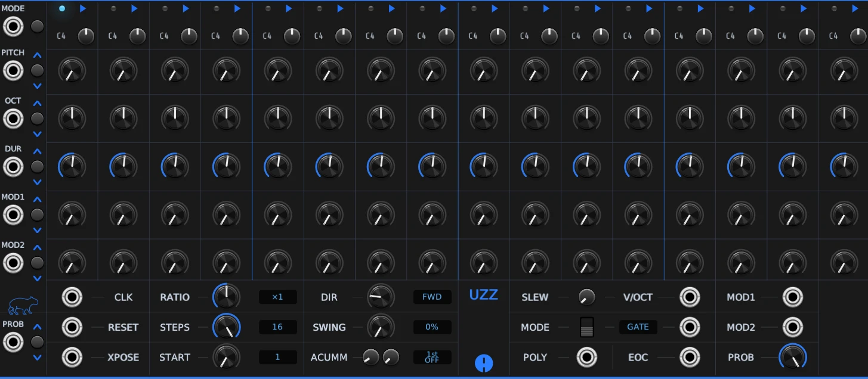The height and width of the screenshot is (379, 868).
Task: Click the MOD2 output jack at bottom right
Action: pyautogui.click(x=793, y=327)
